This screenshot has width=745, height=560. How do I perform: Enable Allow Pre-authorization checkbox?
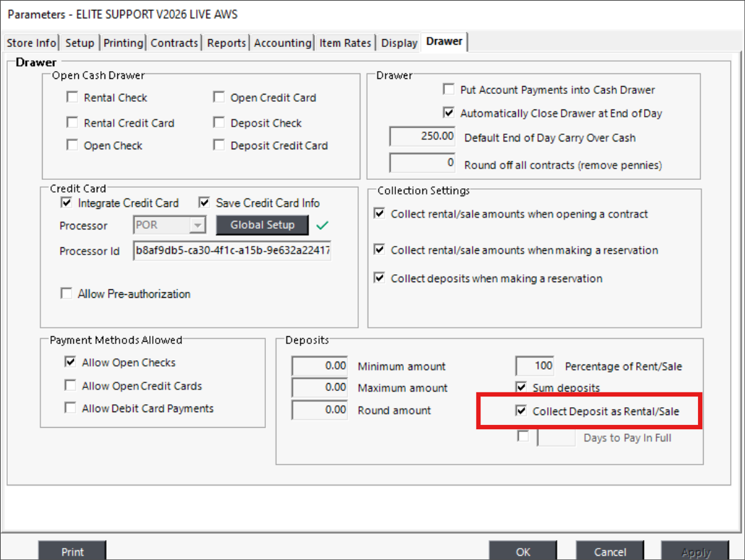coord(67,294)
